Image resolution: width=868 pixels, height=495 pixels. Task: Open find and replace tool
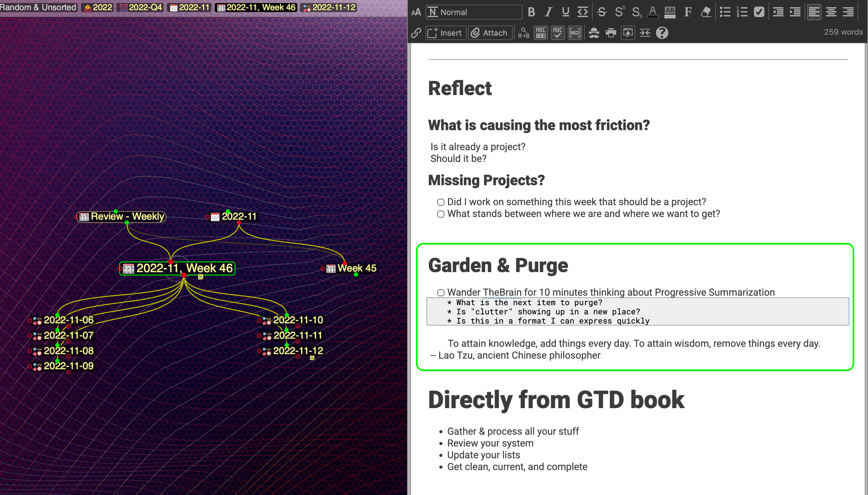click(523, 33)
